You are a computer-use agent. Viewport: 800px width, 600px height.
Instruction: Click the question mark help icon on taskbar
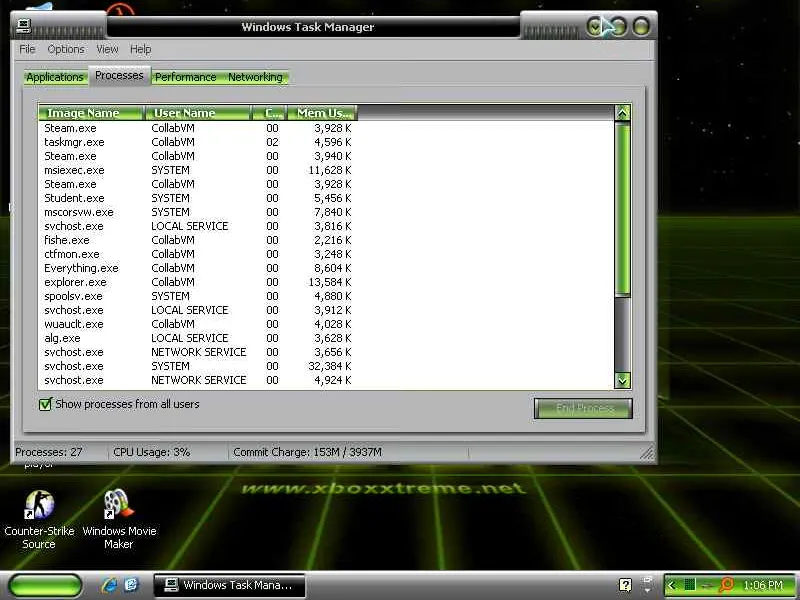625,585
